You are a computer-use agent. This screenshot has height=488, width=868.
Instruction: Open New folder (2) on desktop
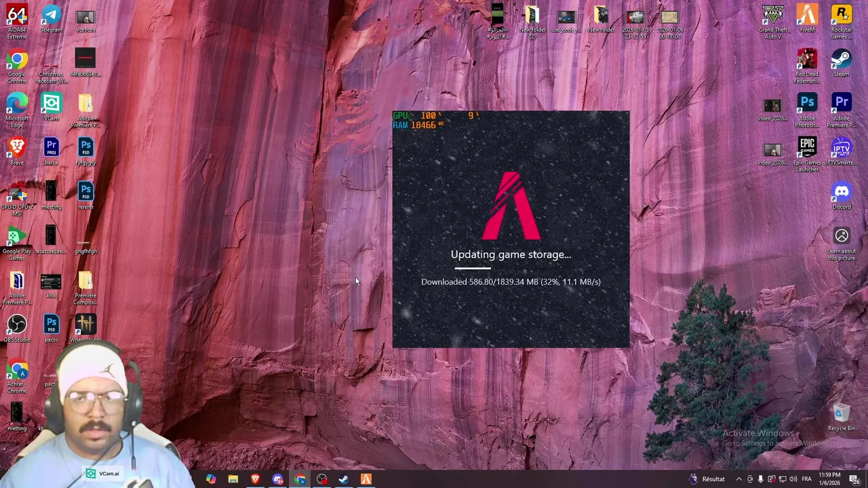coord(532,22)
